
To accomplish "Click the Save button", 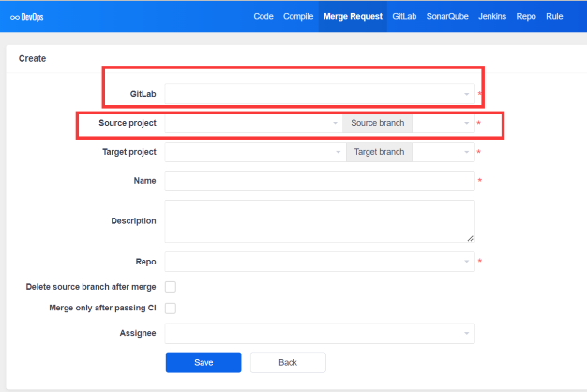I will pyautogui.click(x=203, y=362).
